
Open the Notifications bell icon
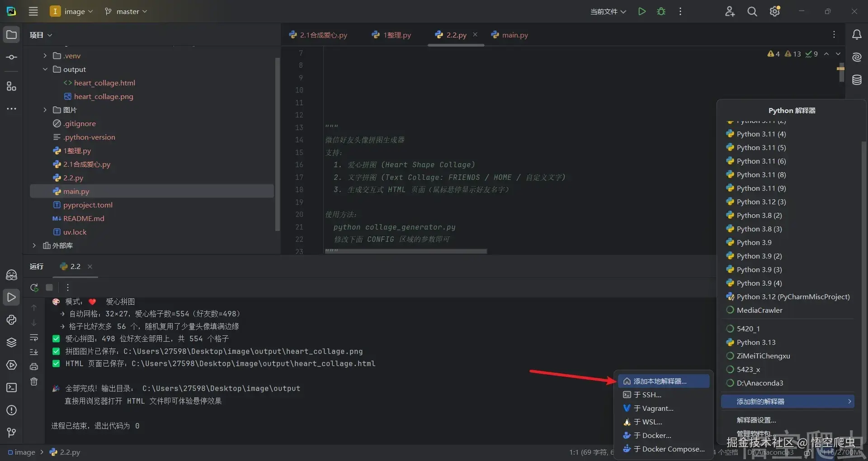click(x=856, y=35)
